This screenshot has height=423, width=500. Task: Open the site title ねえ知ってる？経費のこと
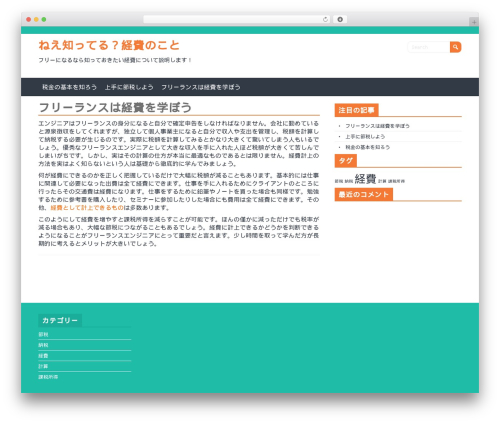[109, 45]
